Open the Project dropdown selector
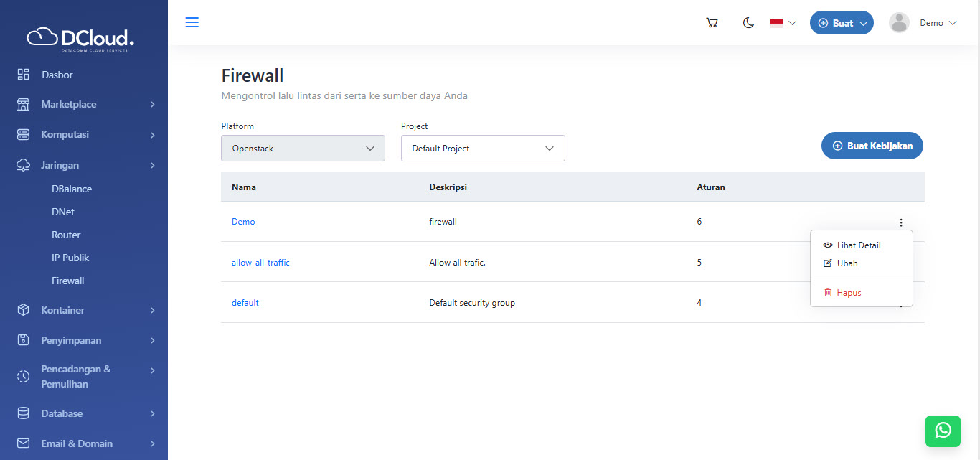The height and width of the screenshot is (460, 980). pyautogui.click(x=483, y=149)
